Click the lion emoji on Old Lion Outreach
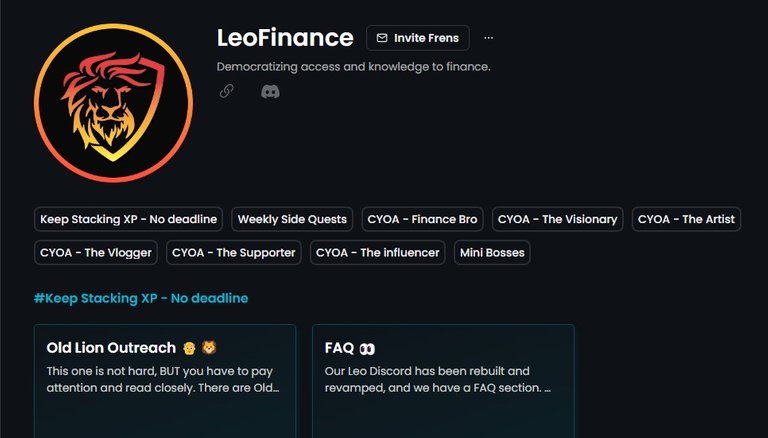The width and height of the screenshot is (768, 438). pyautogui.click(x=209, y=347)
